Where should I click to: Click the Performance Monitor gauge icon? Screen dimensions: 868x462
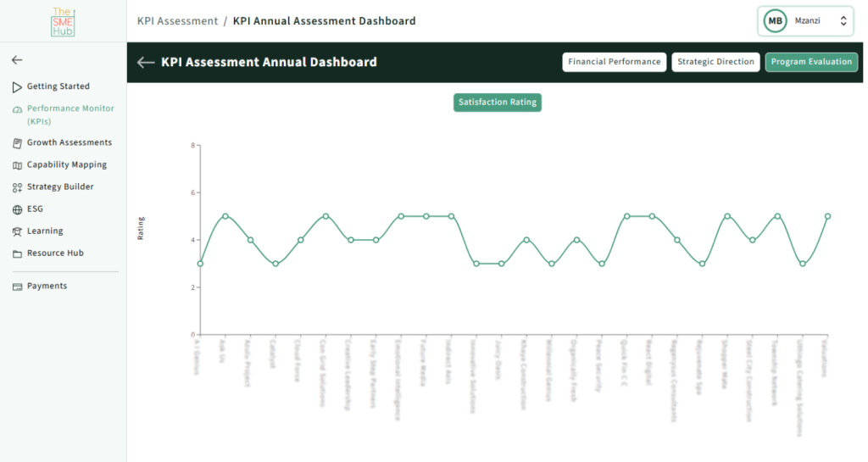pyautogui.click(x=17, y=109)
